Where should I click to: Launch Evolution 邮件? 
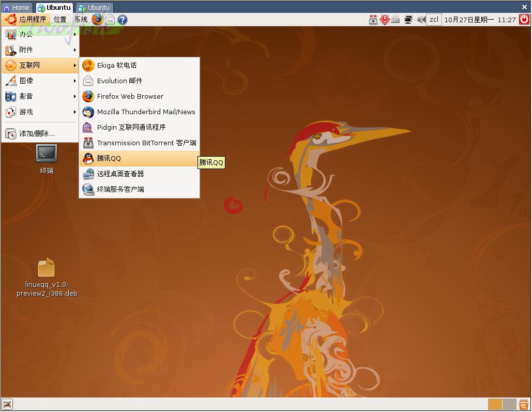pyautogui.click(x=140, y=81)
